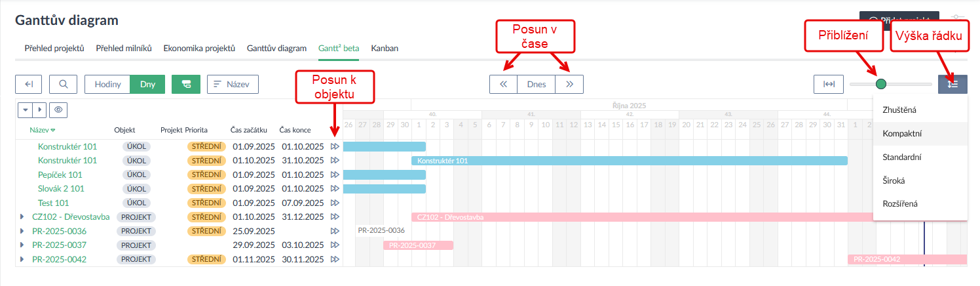The height and width of the screenshot is (286, 980).
Task: Jump backward in time with double-left arrows
Action: pyautogui.click(x=503, y=84)
